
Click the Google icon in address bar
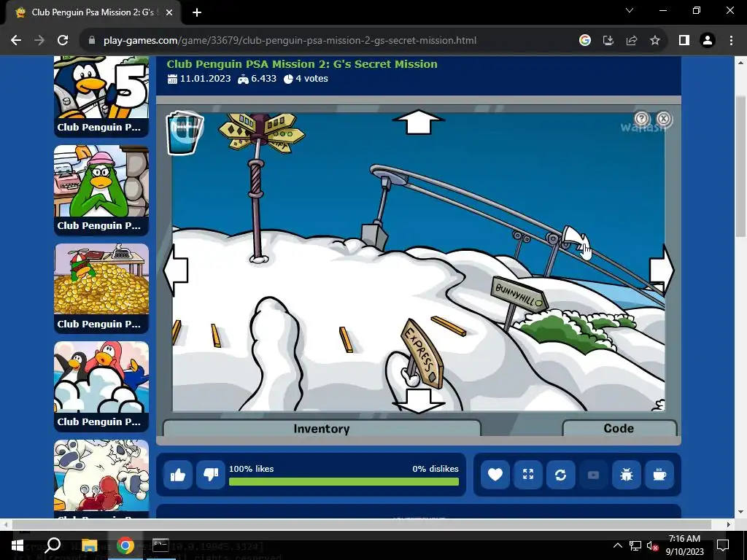pyautogui.click(x=585, y=41)
